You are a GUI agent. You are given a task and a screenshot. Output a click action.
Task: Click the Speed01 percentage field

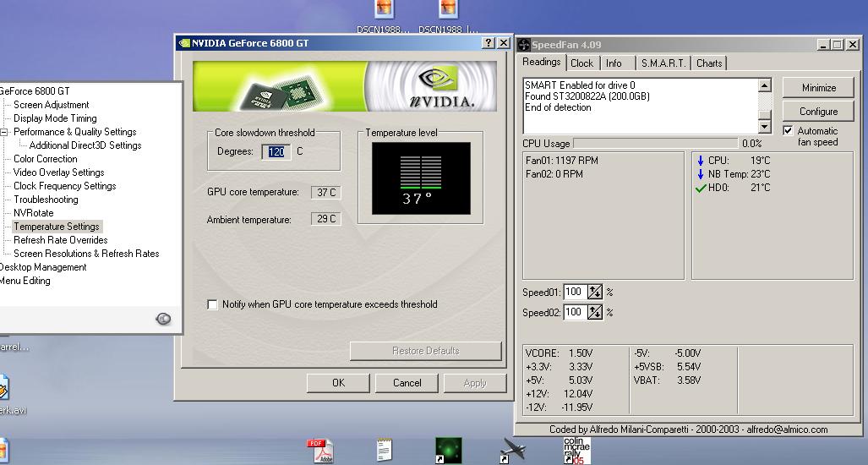pyautogui.click(x=576, y=292)
